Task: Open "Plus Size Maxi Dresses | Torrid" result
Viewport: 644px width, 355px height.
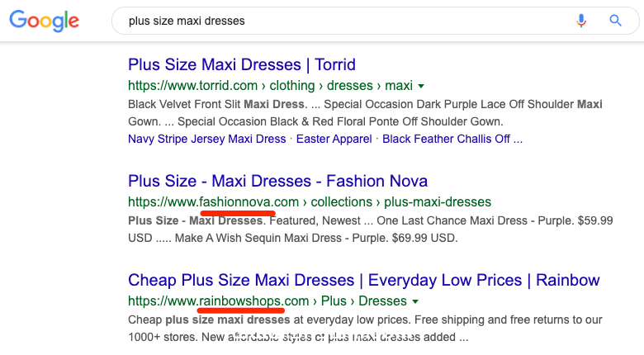Action: [242, 64]
